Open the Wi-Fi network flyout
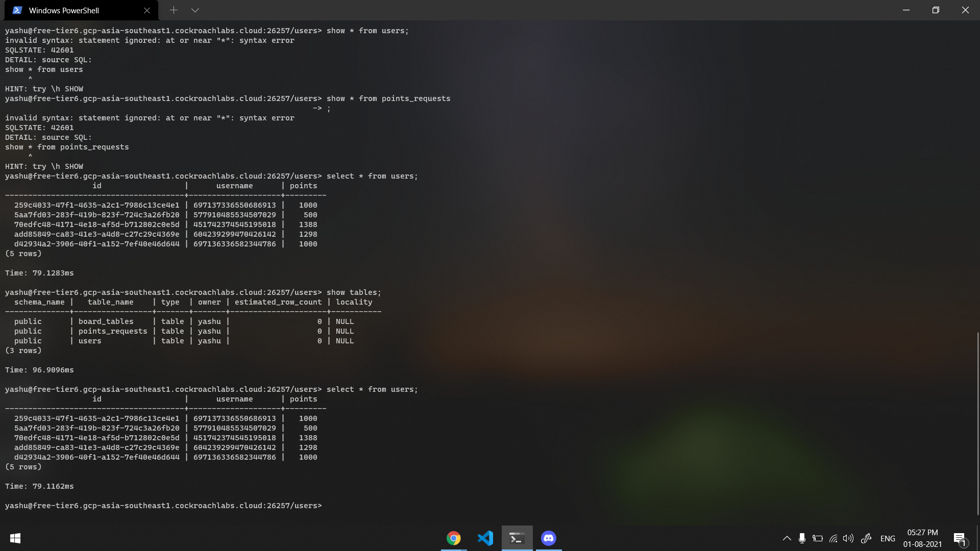 833,538
